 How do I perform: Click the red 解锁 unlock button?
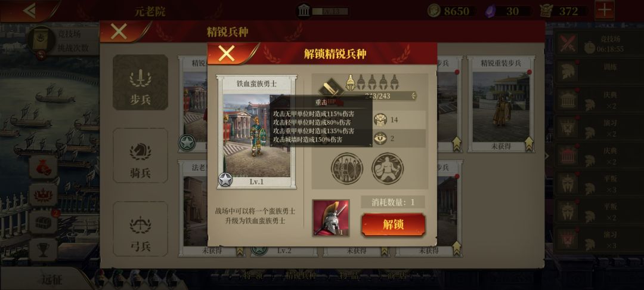pos(393,225)
